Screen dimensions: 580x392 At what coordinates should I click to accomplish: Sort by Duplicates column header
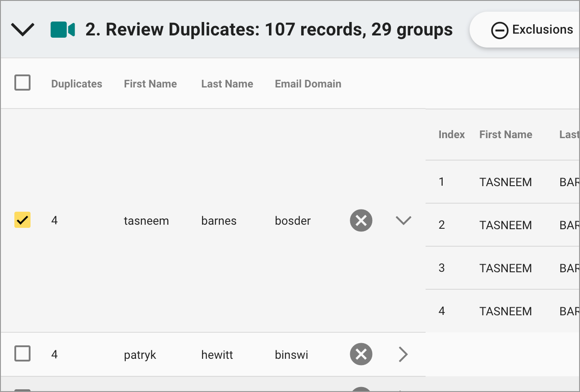(x=77, y=84)
